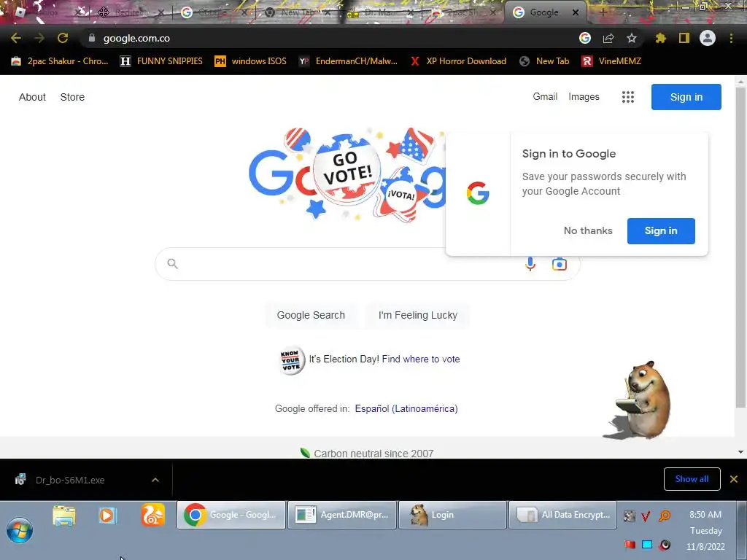Image resolution: width=747 pixels, height=560 pixels.
Task: Switch to the All Data Encrypt... taskbar window
Action: coord(562,515)
